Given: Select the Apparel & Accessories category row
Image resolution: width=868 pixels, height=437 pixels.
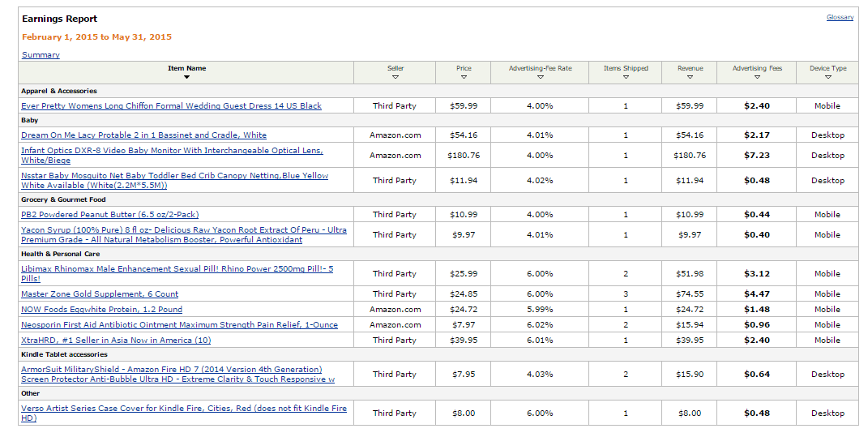Looking at the screenshot, I should coord(438,91).
